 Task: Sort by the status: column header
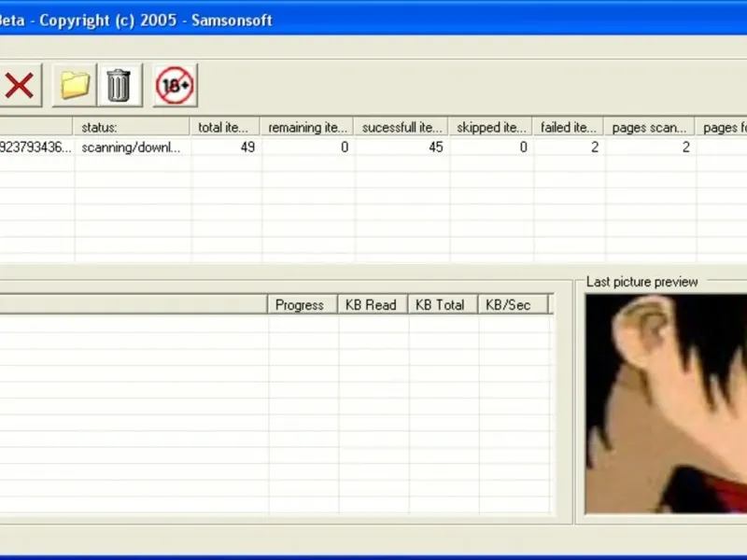click(x=132, y=127)
